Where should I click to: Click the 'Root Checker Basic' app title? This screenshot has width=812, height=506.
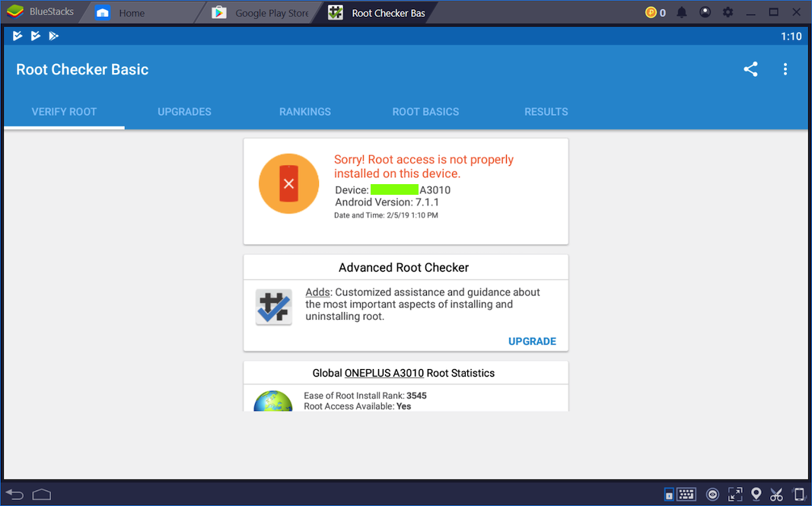(82, 69)
